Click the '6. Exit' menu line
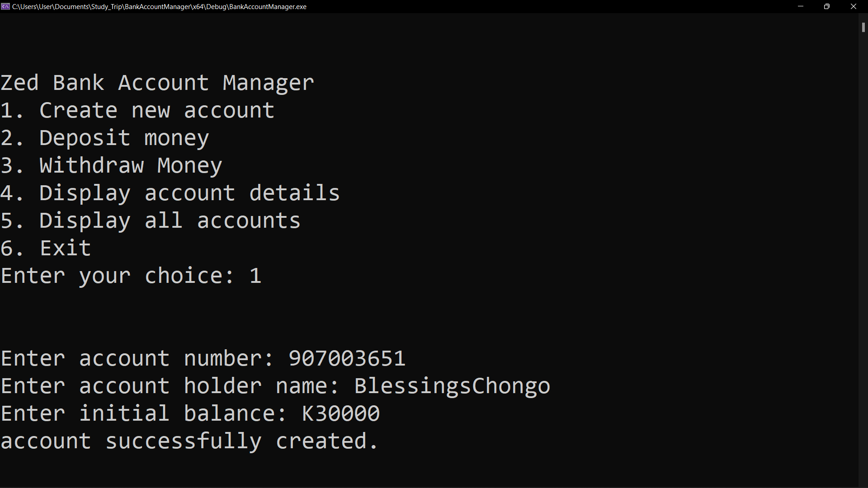 (46, 249)
